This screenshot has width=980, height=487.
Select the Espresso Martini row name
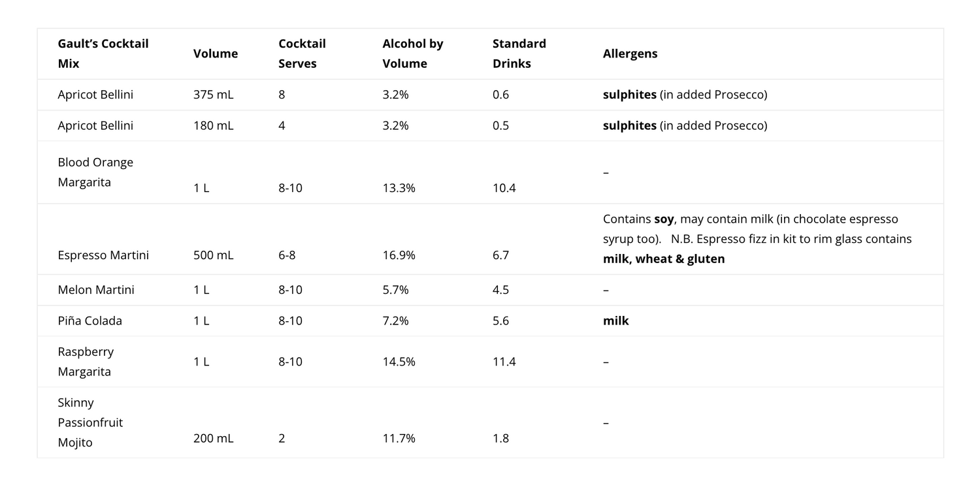(x=103, y=255)
